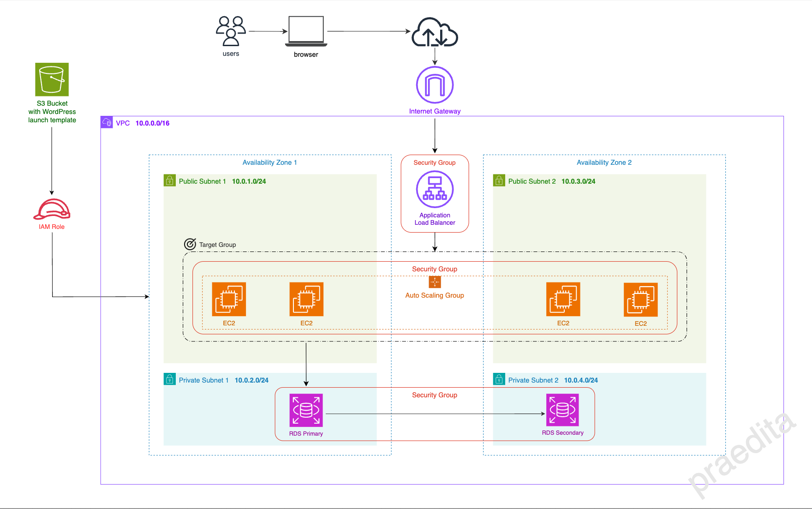Screen dimensions: 812x509
Task: Click the IAM Role label
Action: pos(52,227)
